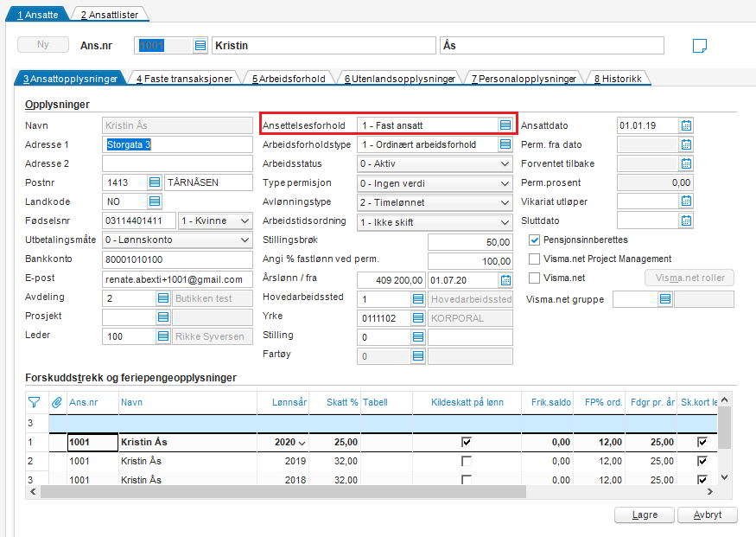The height and width of the screenshot is (537, 756).
Task: Click the Stillingsbrøk value field
Action: click(x=470, y=242)
